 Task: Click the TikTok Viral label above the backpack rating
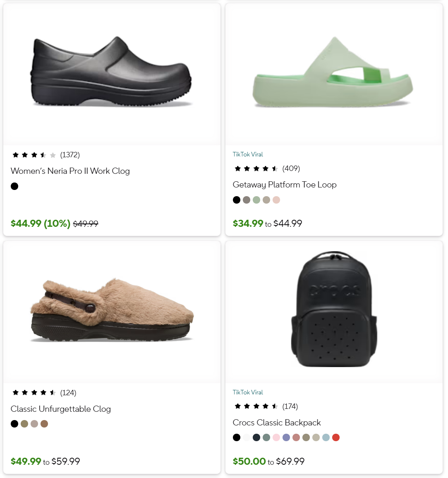pos(248,392)
